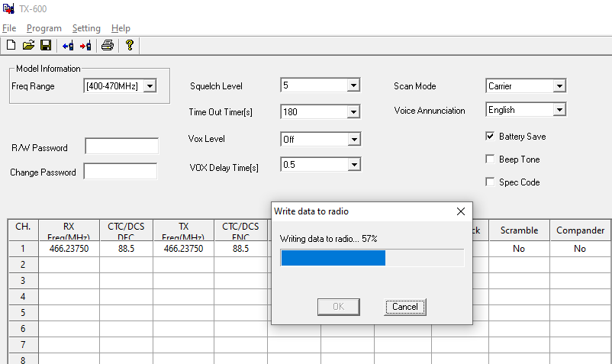Expand the Squelch Level dropdown

pos(353,85)
